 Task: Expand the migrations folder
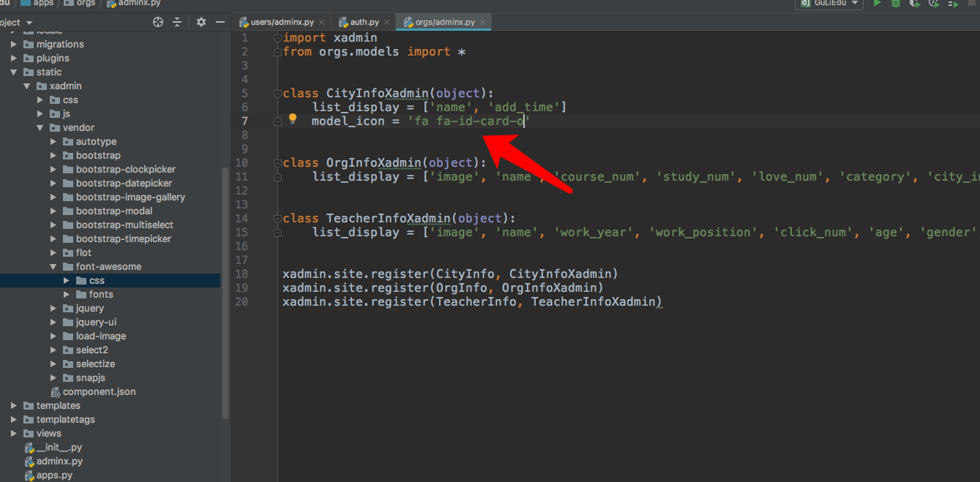13,45
